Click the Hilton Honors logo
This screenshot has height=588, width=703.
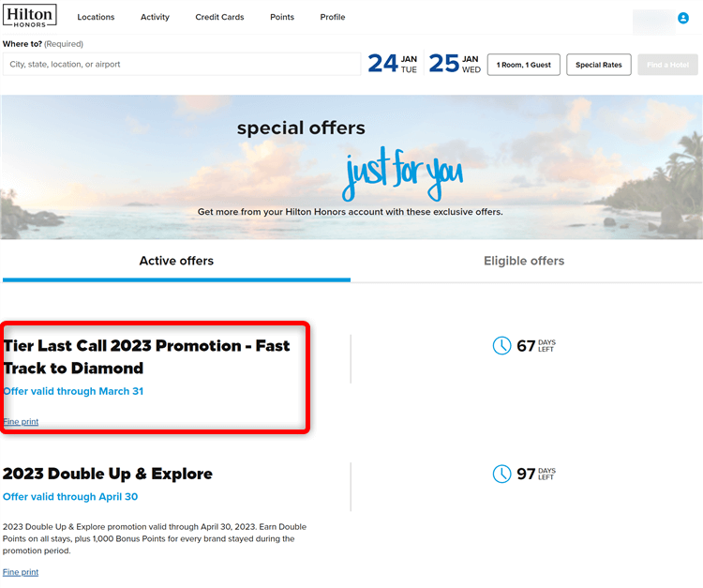click(30, 16)
